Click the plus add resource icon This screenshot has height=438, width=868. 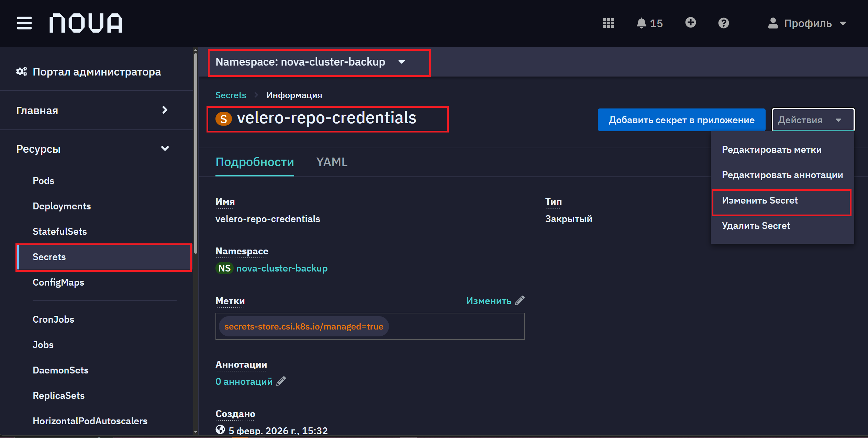(690, 23)
